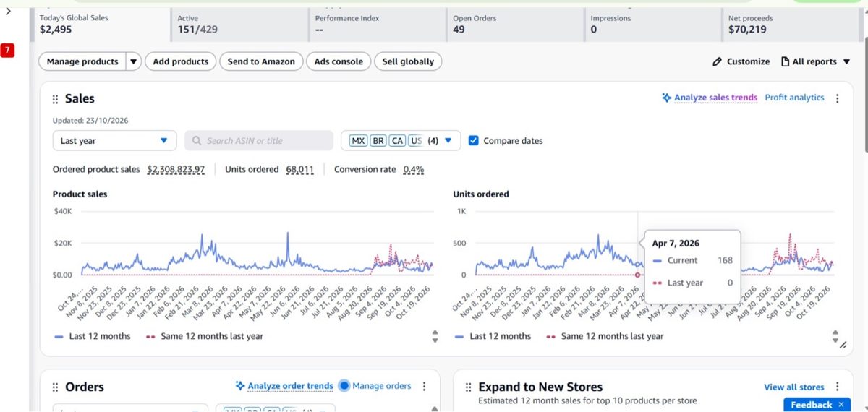Open the MX BR CA US marketplace dropdown
The image size is (868, 412).
401,141
